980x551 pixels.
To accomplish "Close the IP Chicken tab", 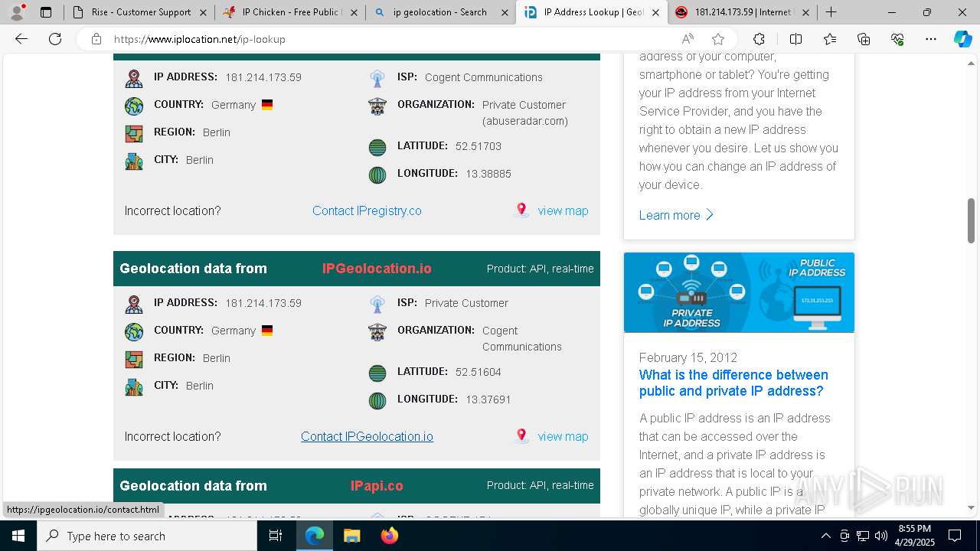I will [x=354, y=12].
